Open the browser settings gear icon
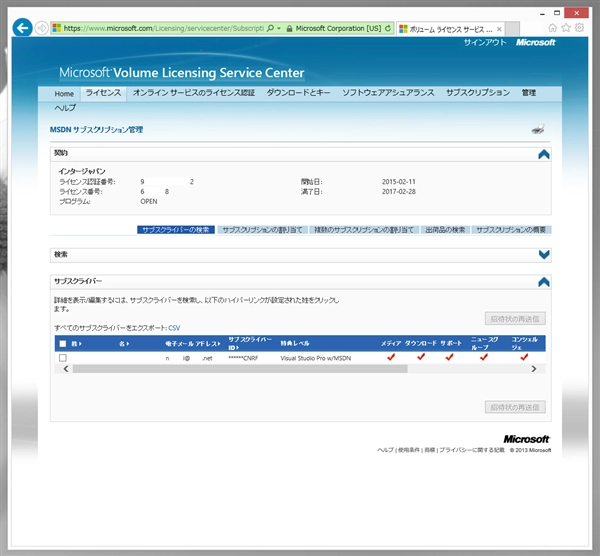The height and width of the screenshot is (556, 600). click(579, 28)
